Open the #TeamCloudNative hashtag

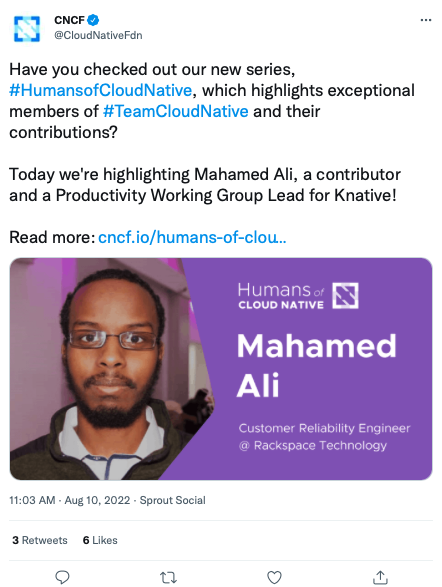(x=176, y=112)
